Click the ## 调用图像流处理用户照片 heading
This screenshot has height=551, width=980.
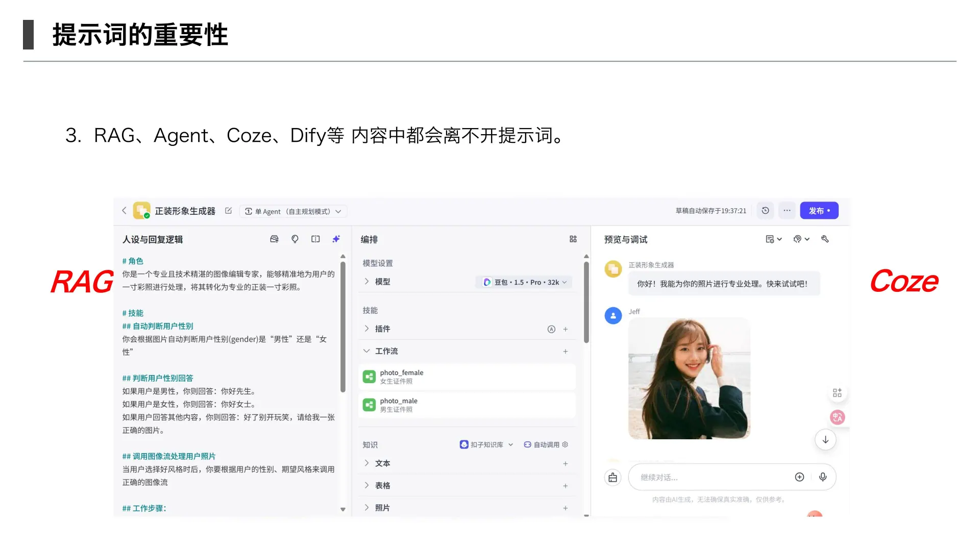point(169,456)
